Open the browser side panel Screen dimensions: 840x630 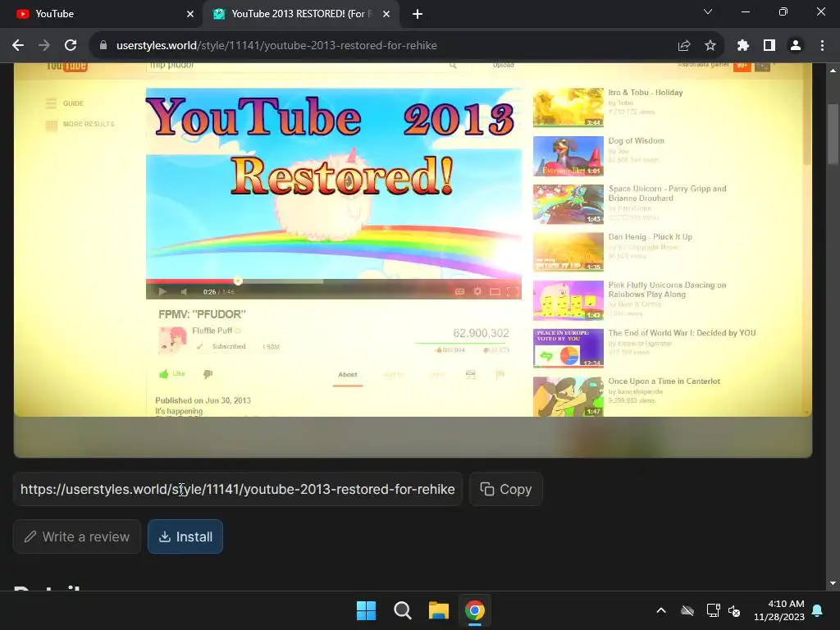(769, 46)
